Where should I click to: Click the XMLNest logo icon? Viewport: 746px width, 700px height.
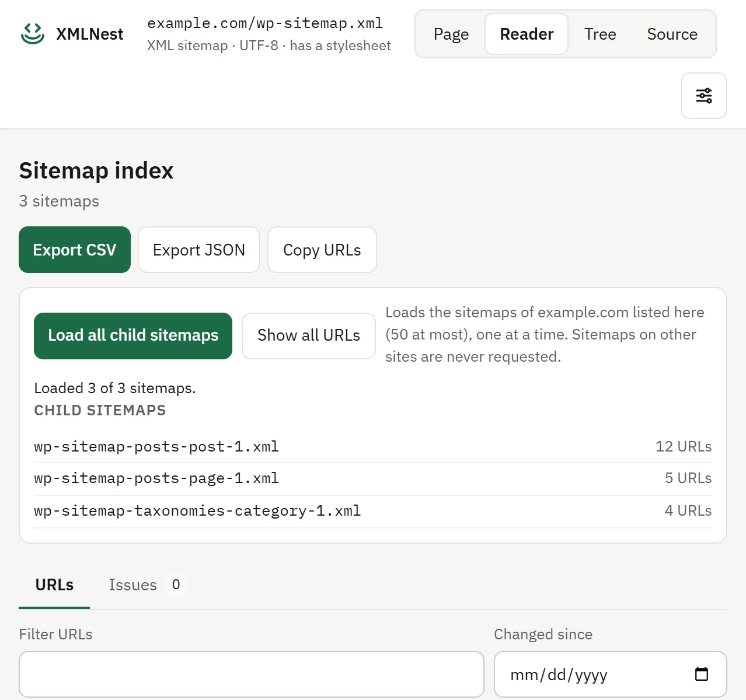pos(33,34)
